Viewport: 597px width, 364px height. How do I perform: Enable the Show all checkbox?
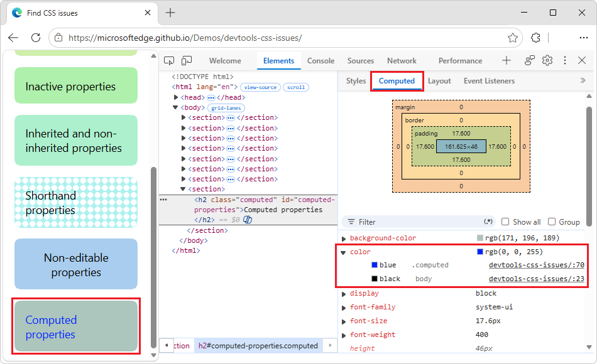pyautogui.click(x=505, y=222)
